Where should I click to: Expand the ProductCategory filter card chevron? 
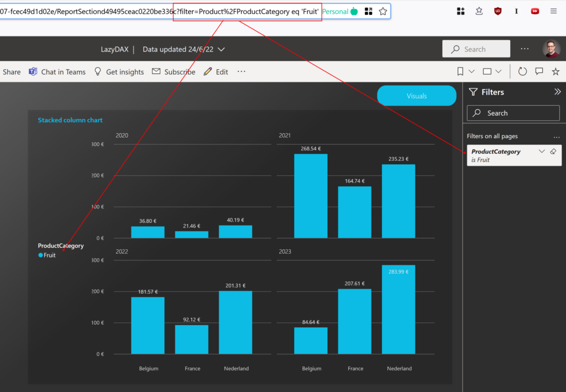542,151
